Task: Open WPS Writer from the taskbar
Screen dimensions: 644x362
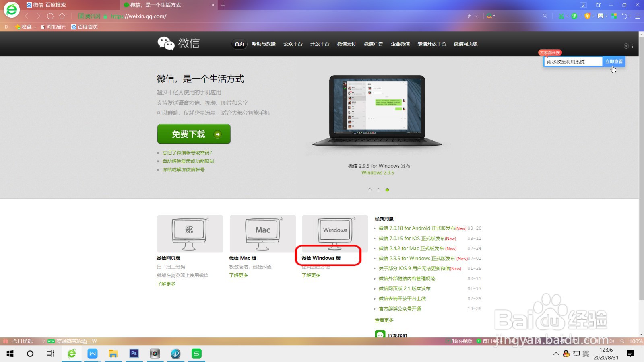Action: tap(93, 354)
